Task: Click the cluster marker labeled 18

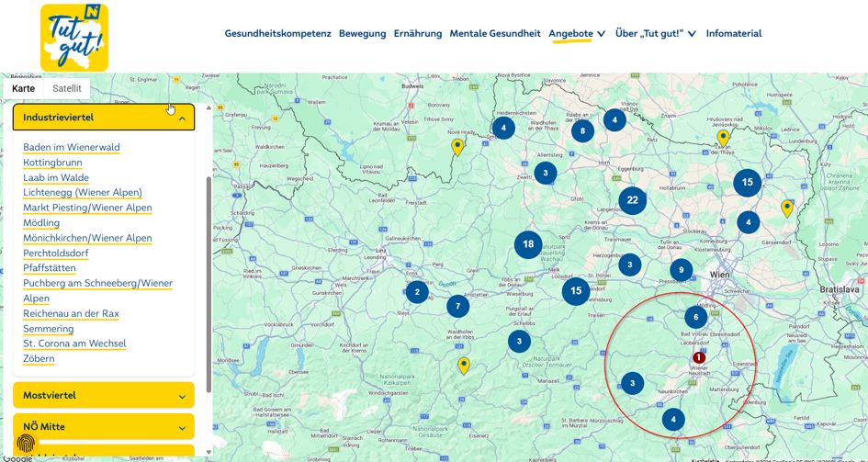Action: [x=528, y=244]
